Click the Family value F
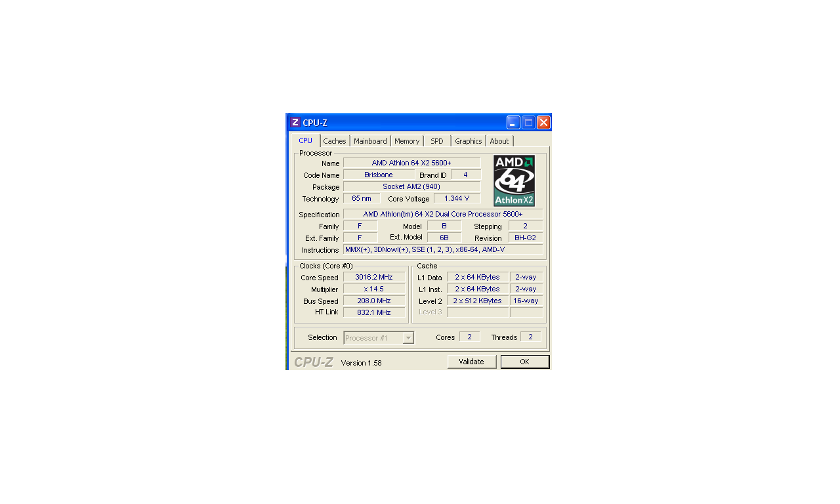This screenshot has height=504, width=840. pos(360,226)
